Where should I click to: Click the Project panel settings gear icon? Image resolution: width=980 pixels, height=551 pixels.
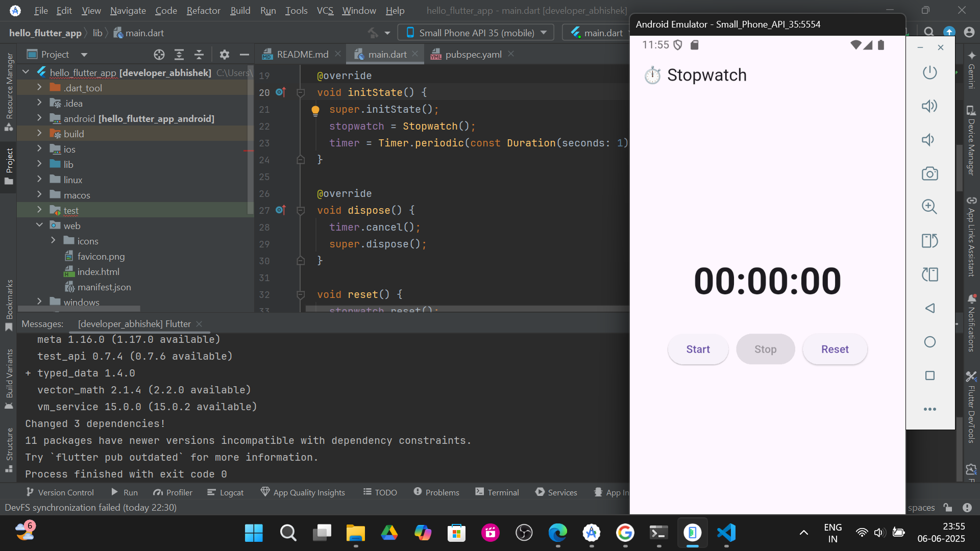224,54
